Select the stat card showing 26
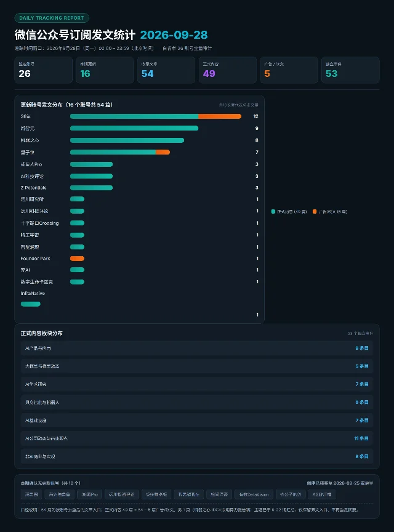The width and height of the screenshot is (394, 532). tap(44, 70)
